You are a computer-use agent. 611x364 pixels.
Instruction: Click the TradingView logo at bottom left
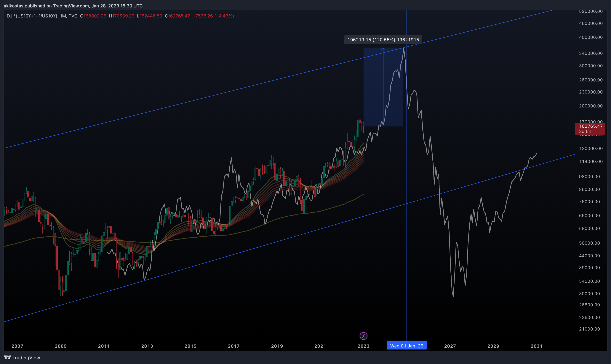[x=22, y=358]
